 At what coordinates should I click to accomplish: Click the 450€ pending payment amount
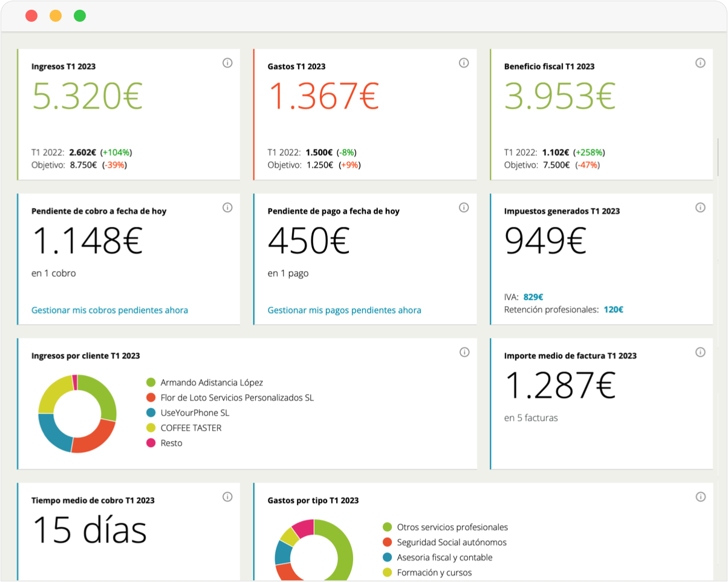click(x=309, y=241)
